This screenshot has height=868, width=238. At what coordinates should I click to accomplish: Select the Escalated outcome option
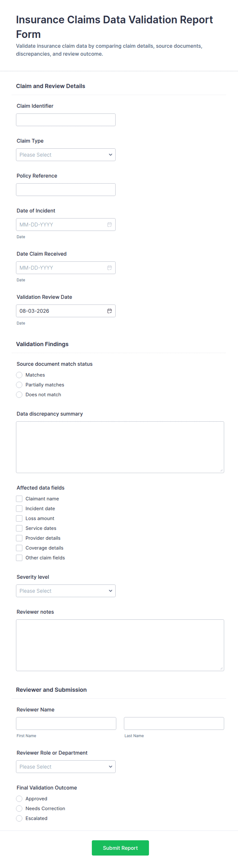point(19,818)
